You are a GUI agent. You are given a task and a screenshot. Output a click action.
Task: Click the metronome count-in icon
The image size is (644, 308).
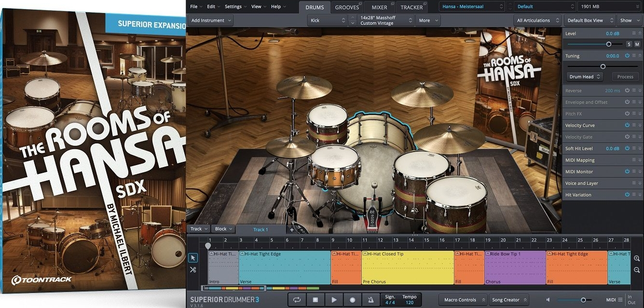tap(370, 299)
